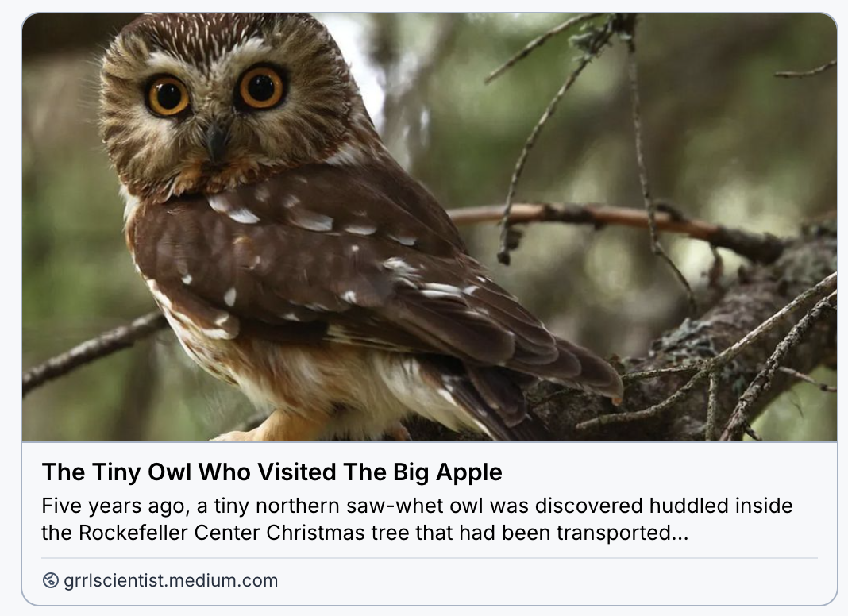848x616 pixels.
Task: Click the owl's left eye in the photo
Action: [x=168, y=96]
